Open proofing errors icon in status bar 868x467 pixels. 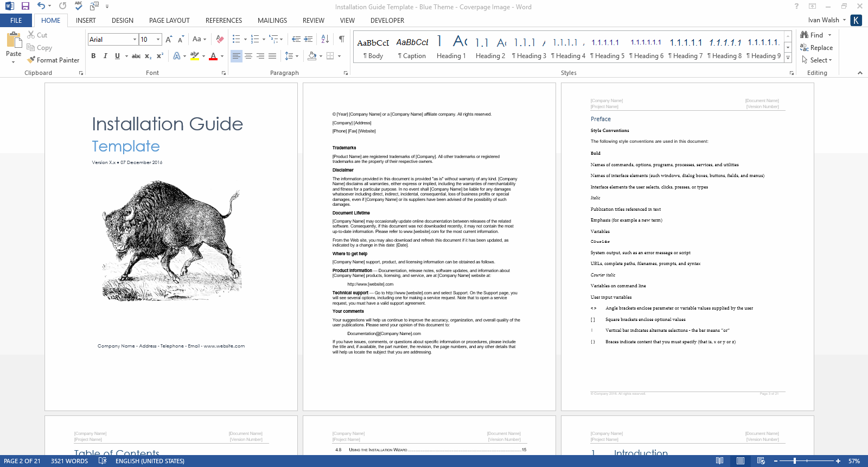[x=102, y=461]
